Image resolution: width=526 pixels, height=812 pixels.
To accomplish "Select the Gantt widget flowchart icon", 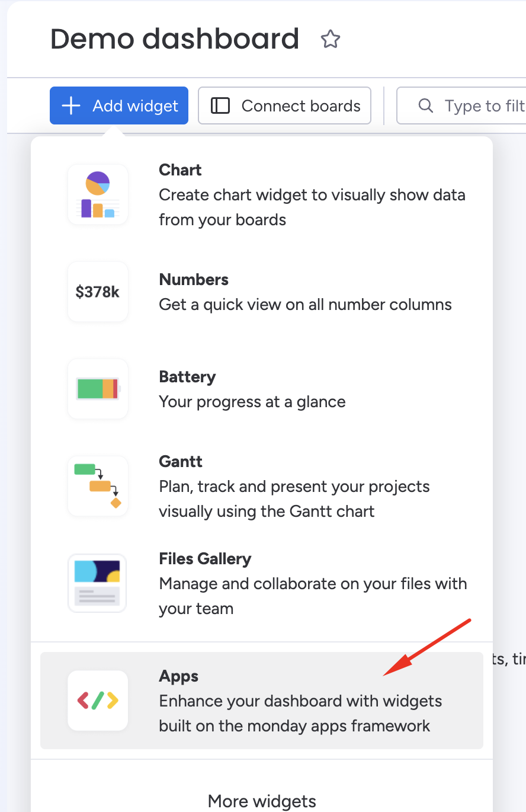I will coord(98,486).
